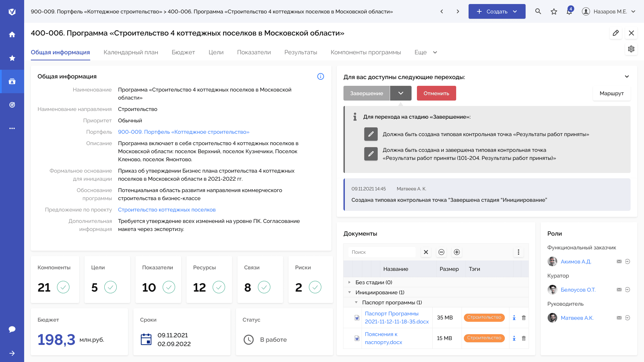The width and height of the screenshot is (644, 362).
Task: Click the info icon in Общая информация
Action: point(320,76)
